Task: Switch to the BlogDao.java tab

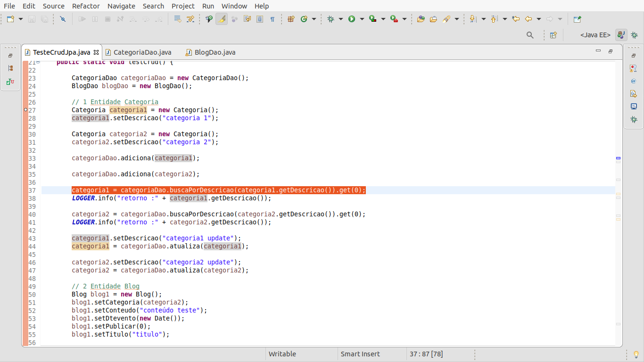Action: (x=210, y=52)
